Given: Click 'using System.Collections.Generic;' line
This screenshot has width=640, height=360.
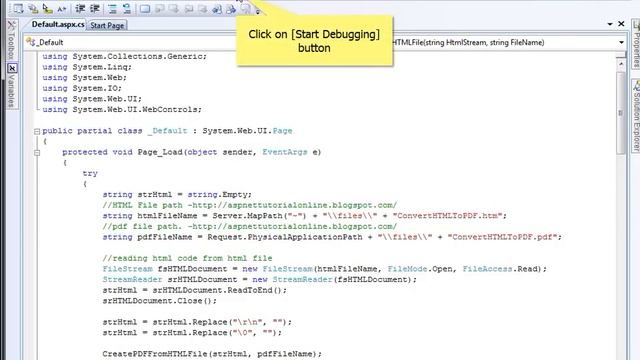Looking at the screenshot, I should [124, 56].
